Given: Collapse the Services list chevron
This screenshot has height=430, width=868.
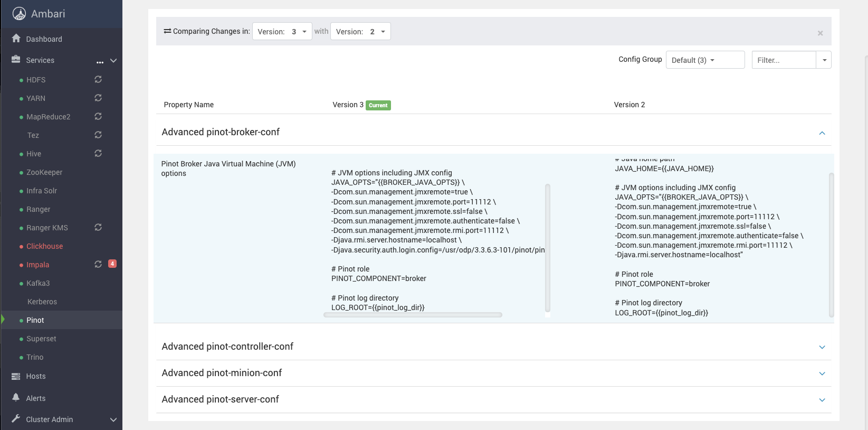Looking at the screenshot, I should (x=113, y=60).
